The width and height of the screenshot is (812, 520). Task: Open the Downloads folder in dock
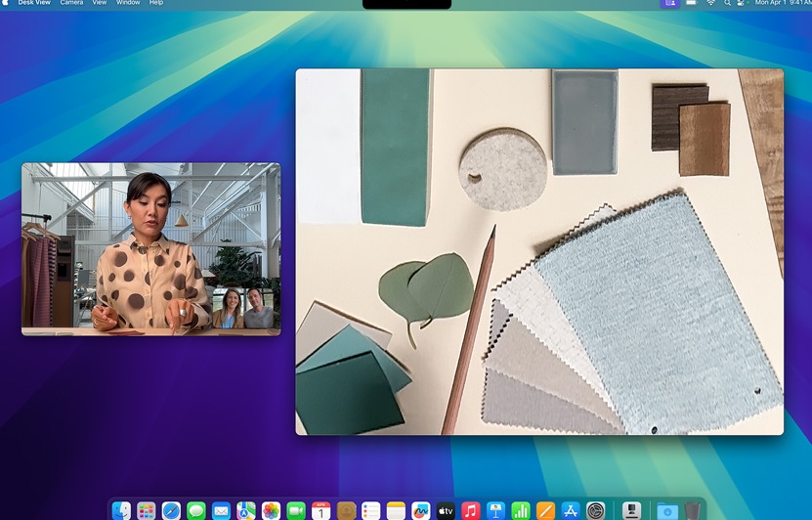pyautogui.click(x=667, y=511)
